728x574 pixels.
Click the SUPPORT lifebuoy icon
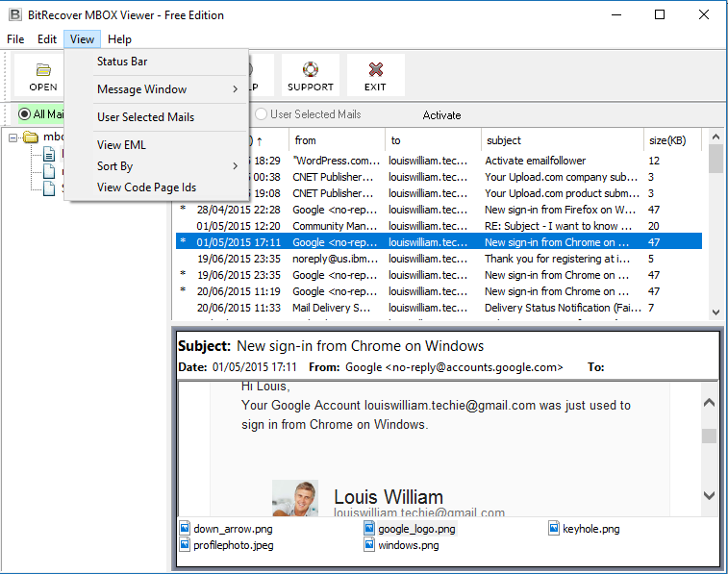click(310, 69)
